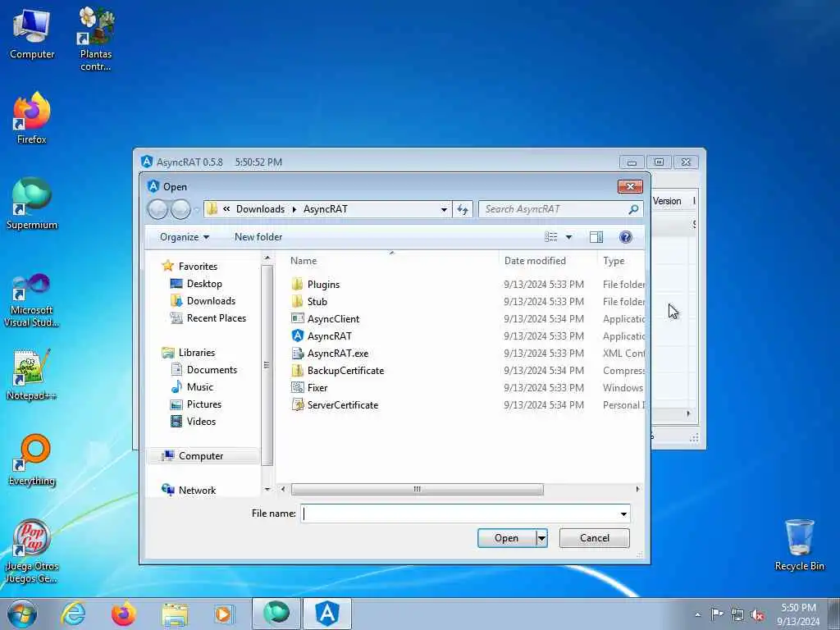Show hidden tray icons arrow
The width and height of the screenshot is (840, 630).
(697, 614)
